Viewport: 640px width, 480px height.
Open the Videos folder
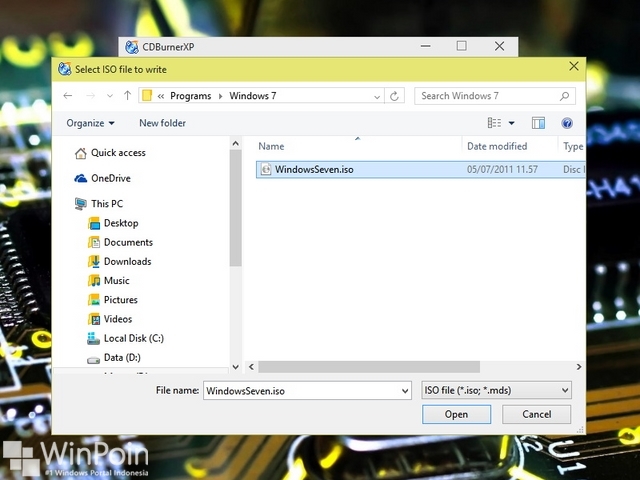point(118,319)
